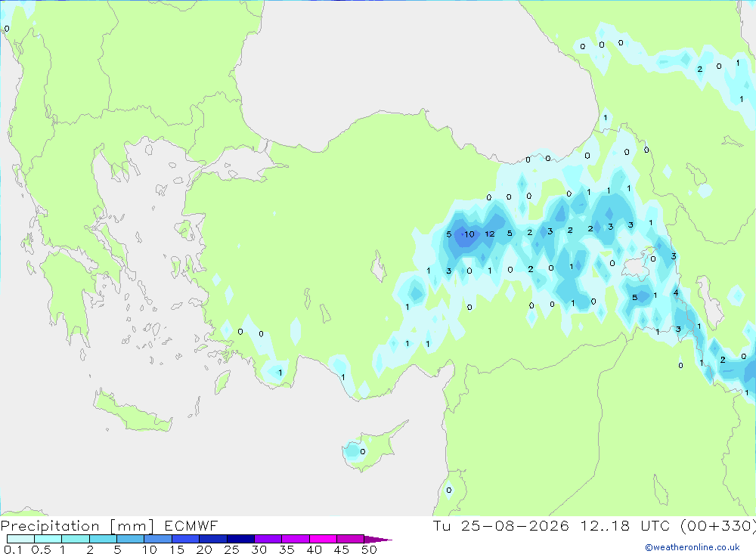Click the 45–50 mm legend swatch

point(351,539)
